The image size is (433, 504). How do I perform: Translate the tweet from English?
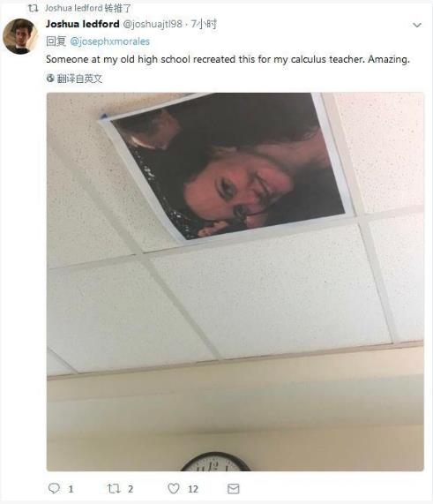(79, 79)
